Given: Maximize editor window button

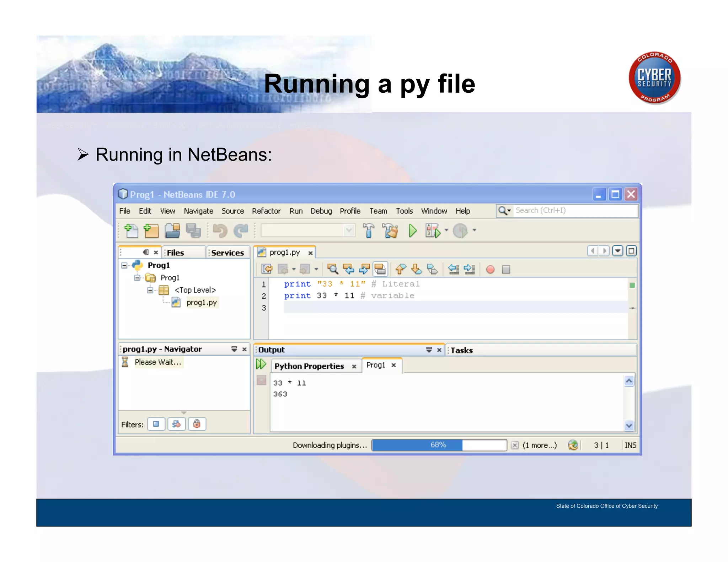Looking at the screenshot, I should coord(631,251).
